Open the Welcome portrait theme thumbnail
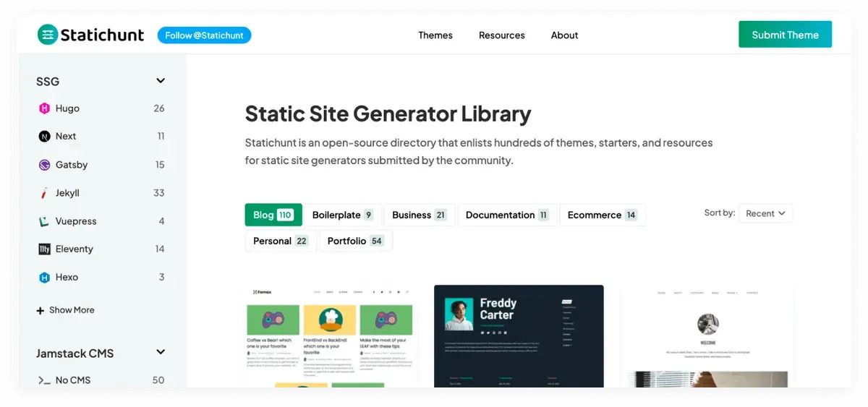The image size is (868, 407). coord(707,336)
